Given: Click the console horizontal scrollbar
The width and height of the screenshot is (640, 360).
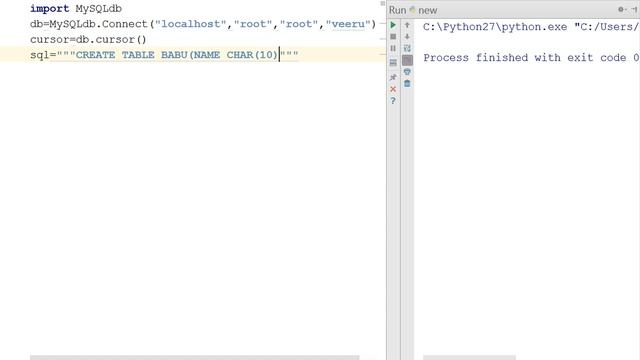Looking at the screenshot, I should pos(469,358).
